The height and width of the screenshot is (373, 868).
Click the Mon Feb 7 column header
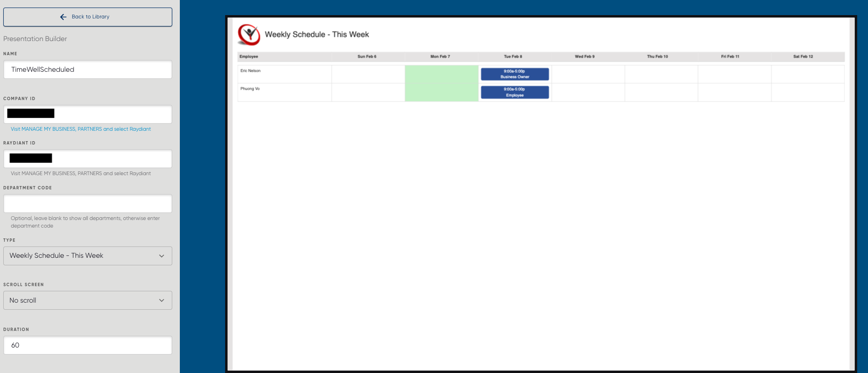[440, 57]
